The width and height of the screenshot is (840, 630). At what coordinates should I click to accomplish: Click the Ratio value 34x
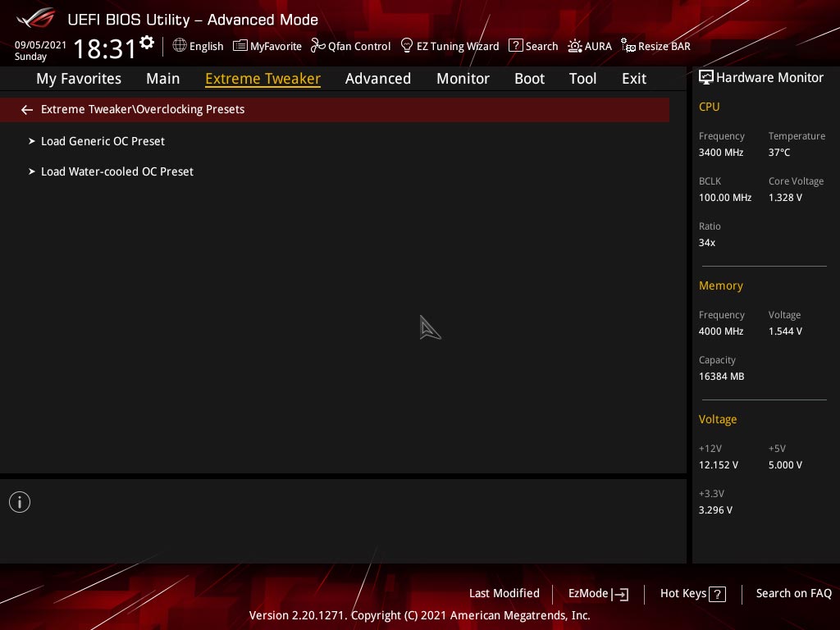706,243
